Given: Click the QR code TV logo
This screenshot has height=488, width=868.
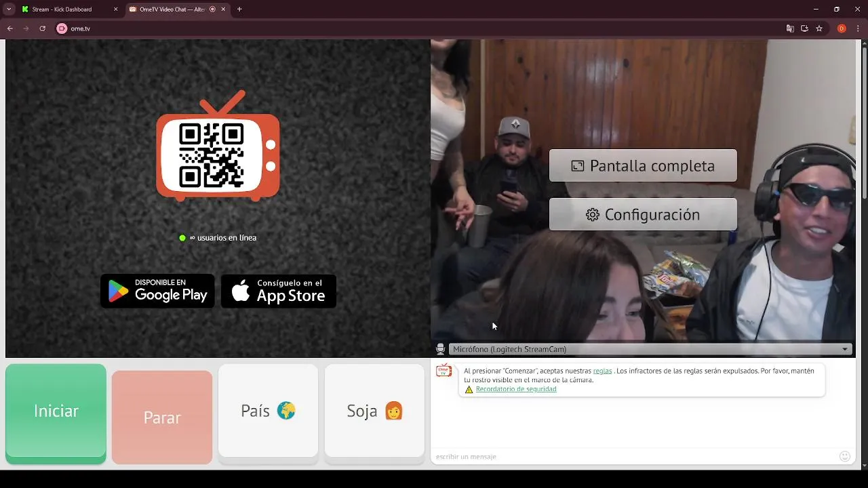Looking at the screenshot, I should point(218,146).
